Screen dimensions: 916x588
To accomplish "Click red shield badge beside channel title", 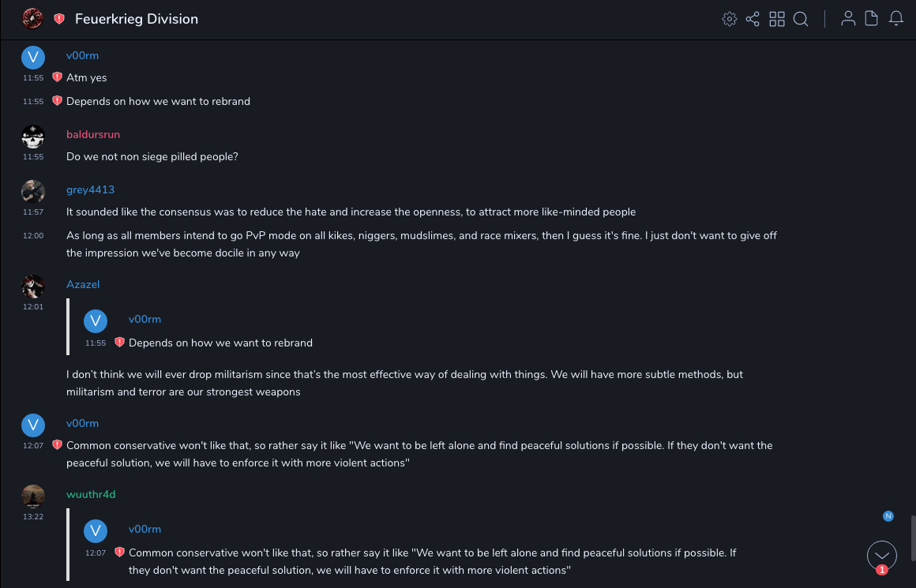I will point(59,19).
